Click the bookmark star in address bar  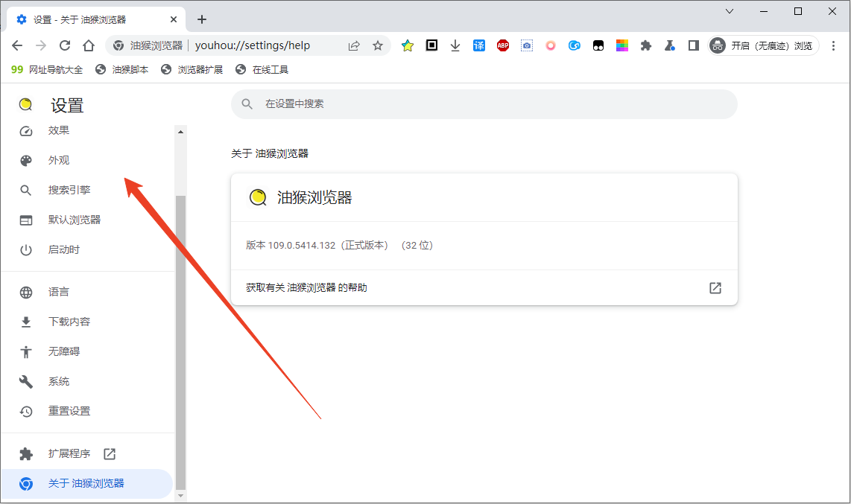pos(379,45)
